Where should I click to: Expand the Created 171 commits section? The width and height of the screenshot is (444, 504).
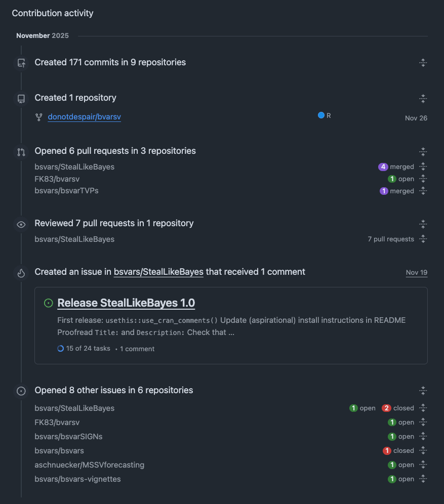423,63
